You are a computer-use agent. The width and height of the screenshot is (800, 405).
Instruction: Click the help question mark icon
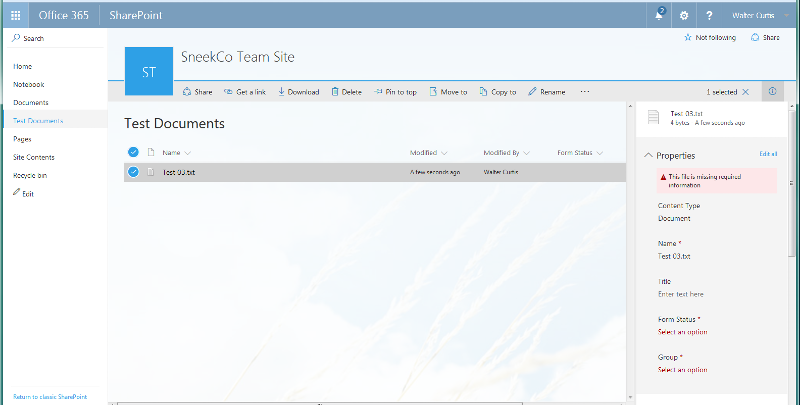point(709,15)
